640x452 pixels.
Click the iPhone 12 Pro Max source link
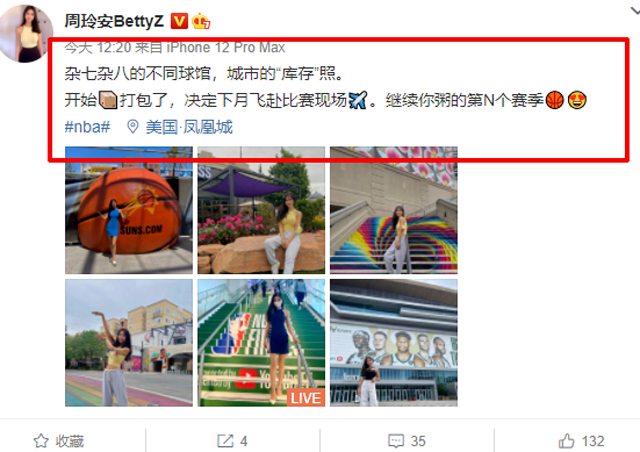(x=226, y=48)
